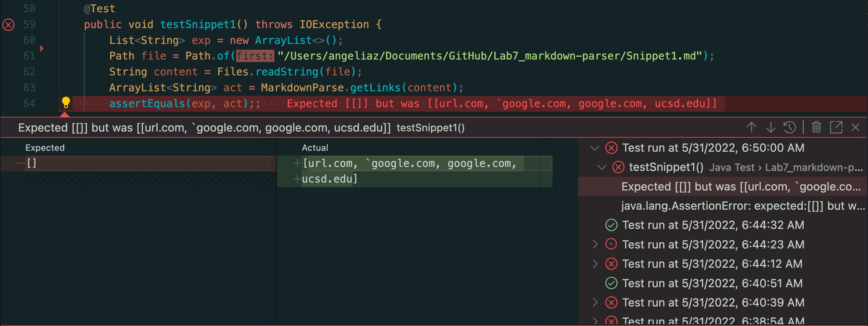The height and width of the screenshot is (326, 868).
Task: Click passed status icon of 6:40:51 AM run
Action: [611, 283]
